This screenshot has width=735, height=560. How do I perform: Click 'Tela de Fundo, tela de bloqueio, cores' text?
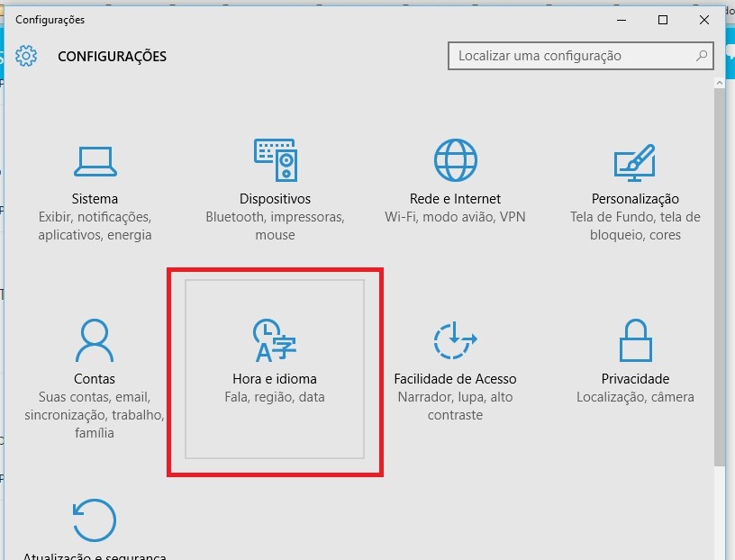[x=635, y=226]
